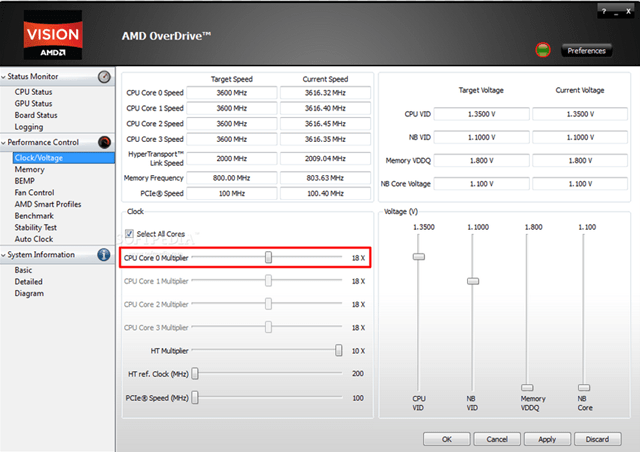The image size is (640, 452).
Task: Click the AMD Vision logo
Action: tap(53, 35)
